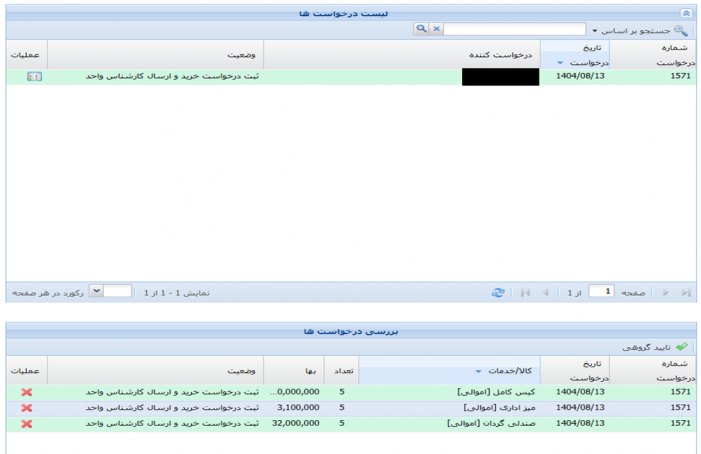
Task: Open the records per page dropdown
Action: coord(96,291)
